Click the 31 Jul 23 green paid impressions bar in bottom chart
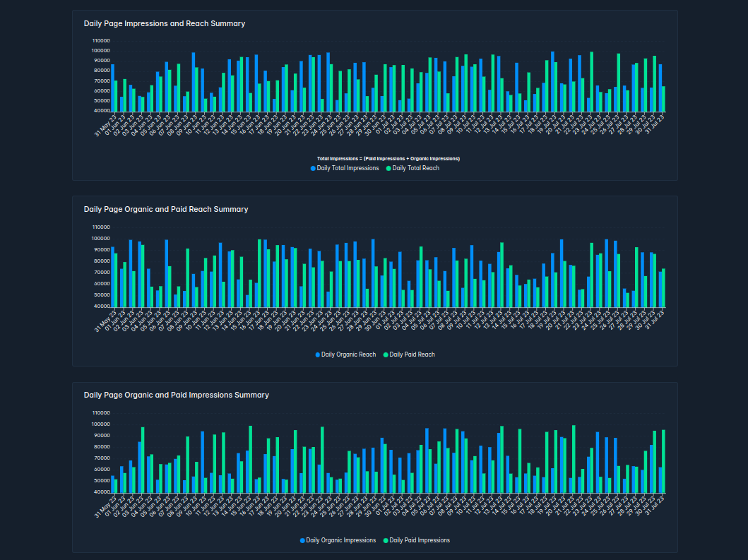748x560 pixels. tap(663, 461)
